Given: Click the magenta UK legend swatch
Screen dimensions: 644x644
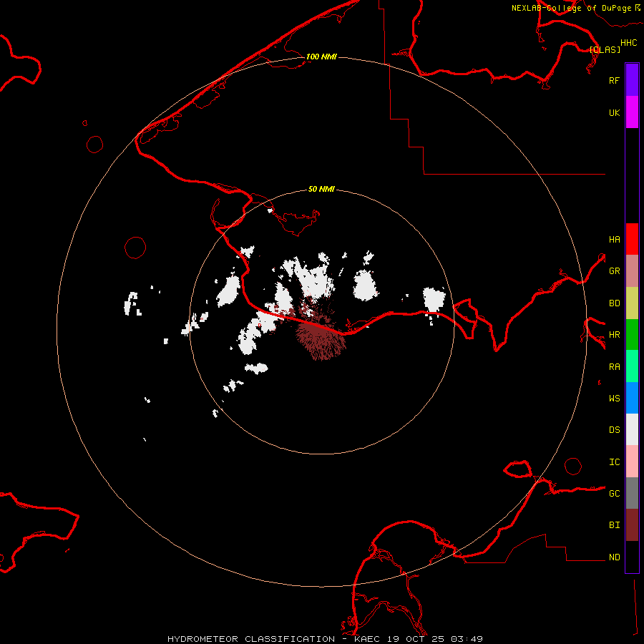Looking at the screenshot, I should click(632, 112).
